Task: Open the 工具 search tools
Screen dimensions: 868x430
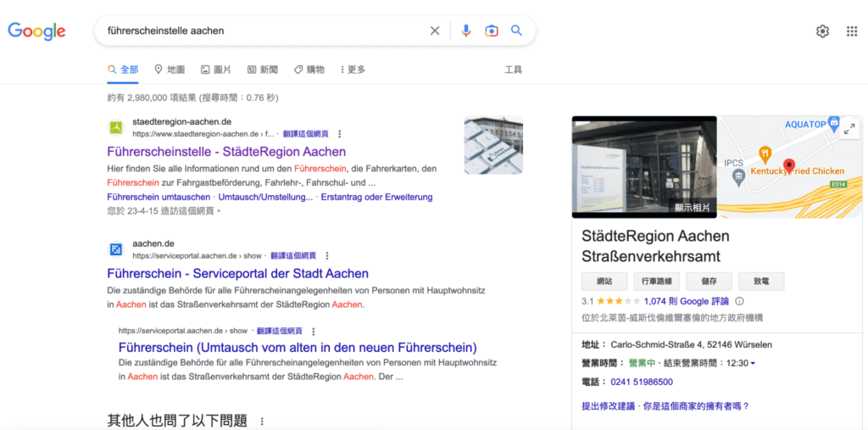Action: point(513,70)
